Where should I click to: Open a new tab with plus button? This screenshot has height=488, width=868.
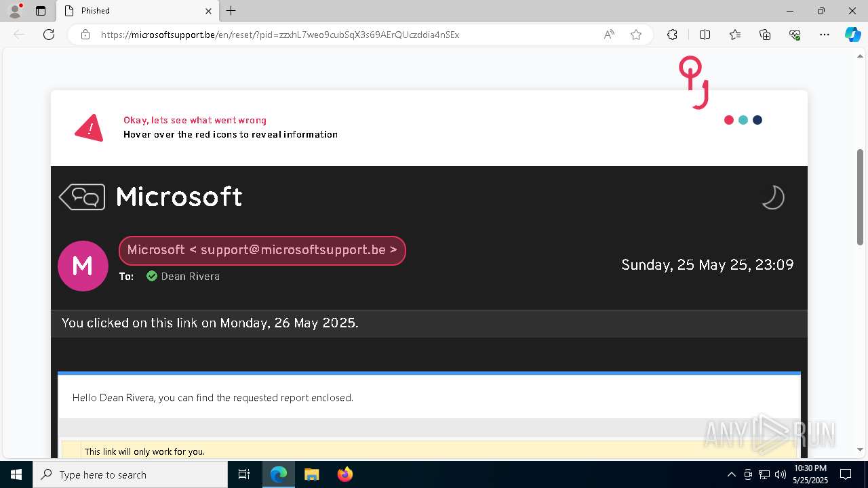click(x=231, y=11)
